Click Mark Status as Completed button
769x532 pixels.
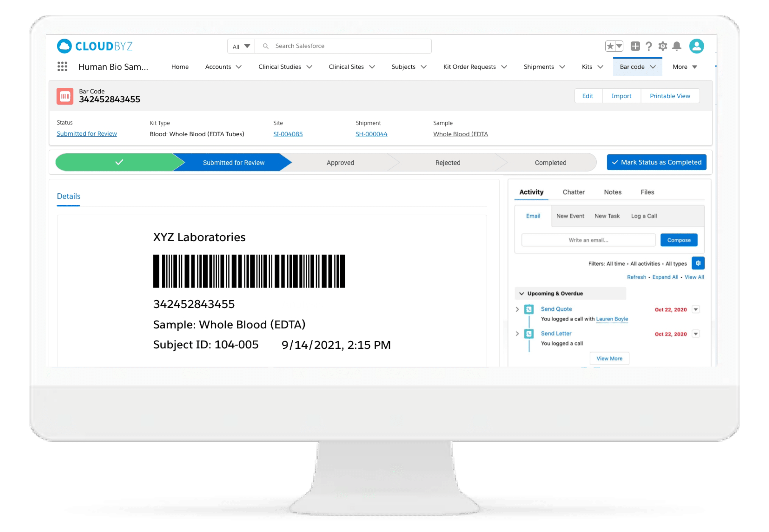[x=656, y=162]
